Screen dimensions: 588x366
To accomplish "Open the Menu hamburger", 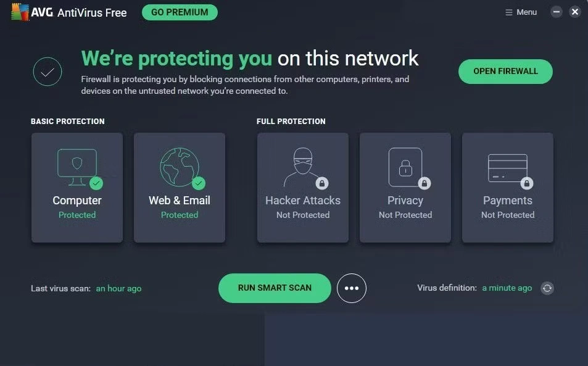I will 521,12.
